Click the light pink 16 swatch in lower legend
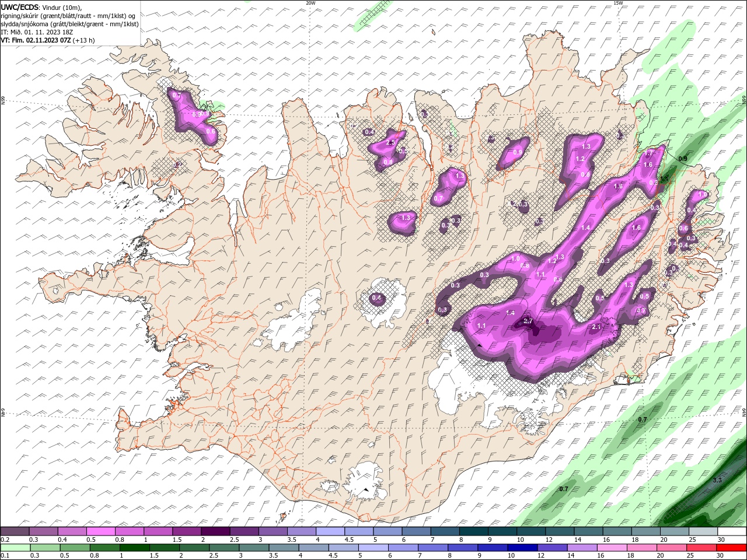The image size is (747, 560). pos(612,548)
